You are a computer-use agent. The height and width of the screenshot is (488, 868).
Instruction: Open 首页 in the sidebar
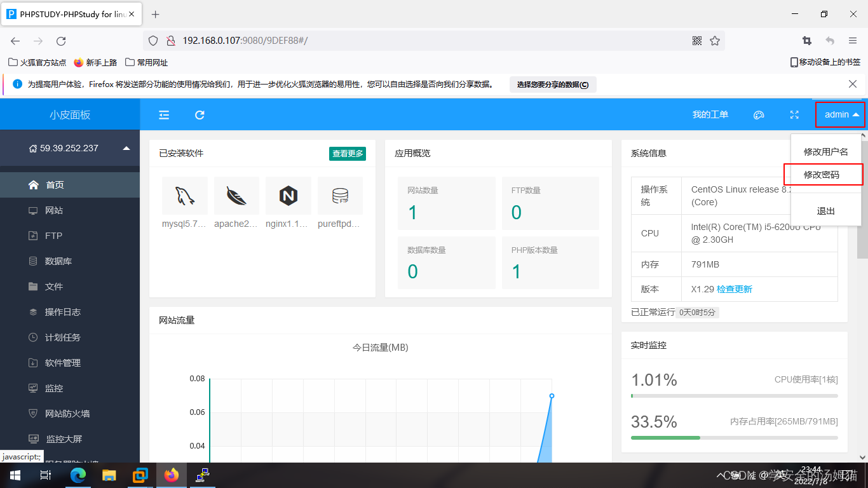point(70,185)
